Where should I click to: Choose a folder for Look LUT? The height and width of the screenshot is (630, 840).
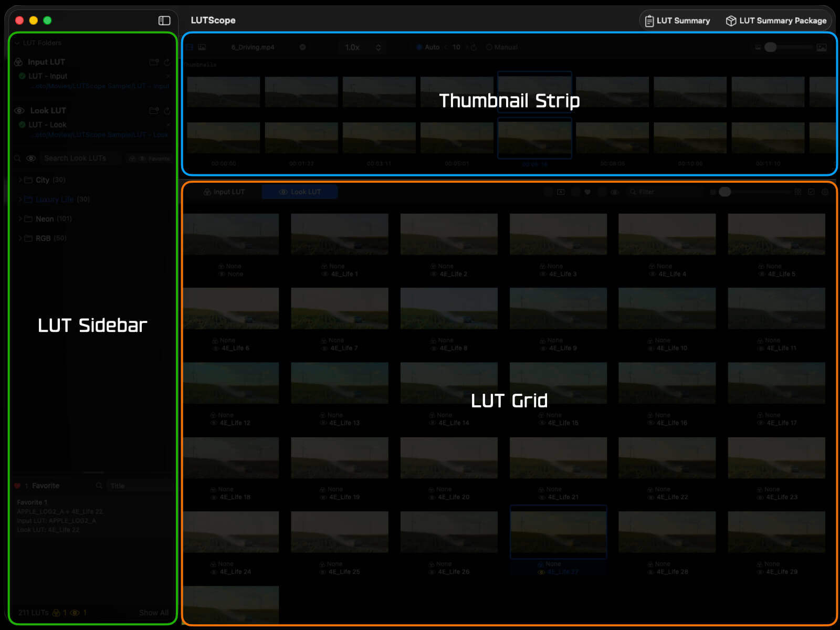pos(154,111)
